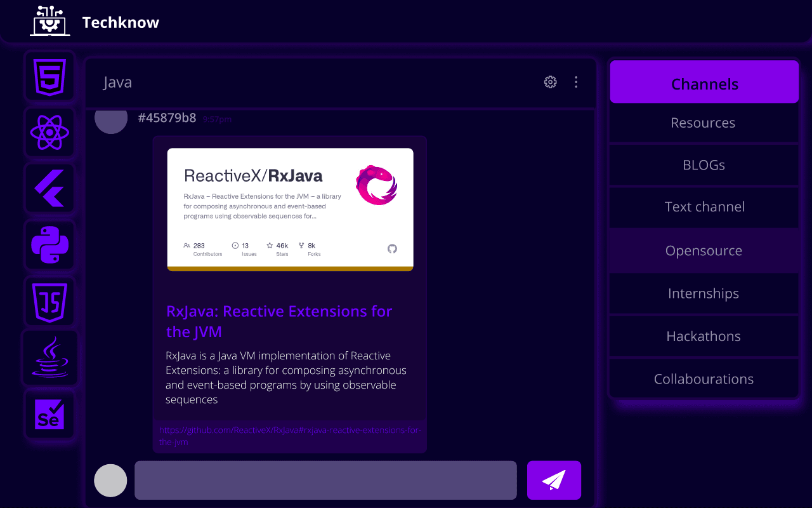
Task: Click the RxJava description paragraph text
Action: pyautogui.click(x=286, y=378)
